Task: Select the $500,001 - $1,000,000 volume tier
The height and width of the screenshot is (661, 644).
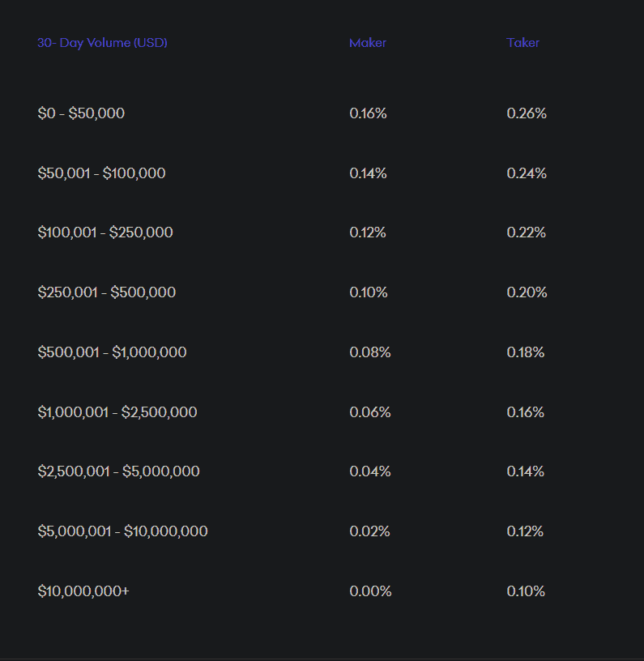Action: pos(112,352)
